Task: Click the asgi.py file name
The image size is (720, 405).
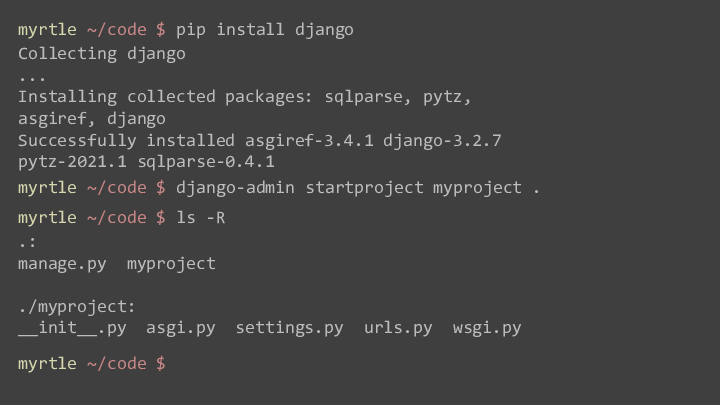Action: coord(181,328)
